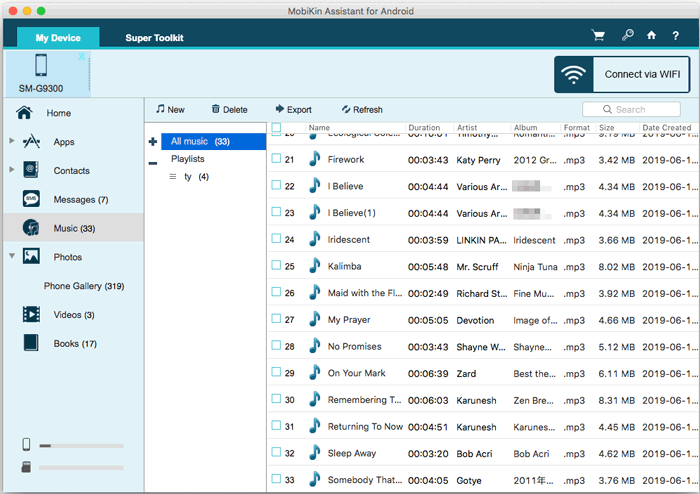Click the Messages (7) sidebar icon
This screenshot has height=494, width=700.
tap(31, 199)
